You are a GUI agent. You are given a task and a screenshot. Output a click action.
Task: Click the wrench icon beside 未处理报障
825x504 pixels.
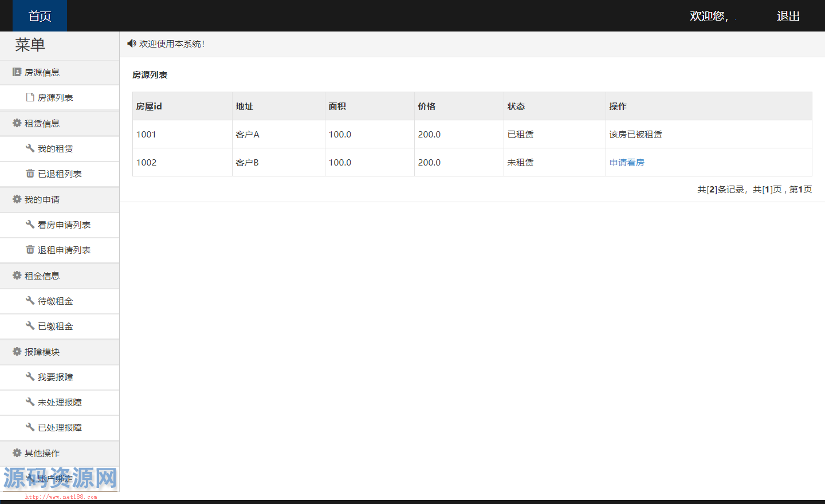30,402
